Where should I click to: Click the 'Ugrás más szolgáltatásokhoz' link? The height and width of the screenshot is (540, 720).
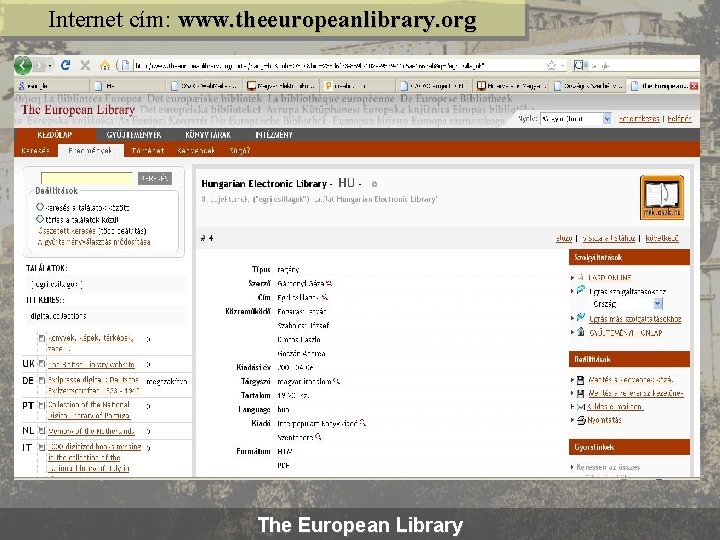635,318
